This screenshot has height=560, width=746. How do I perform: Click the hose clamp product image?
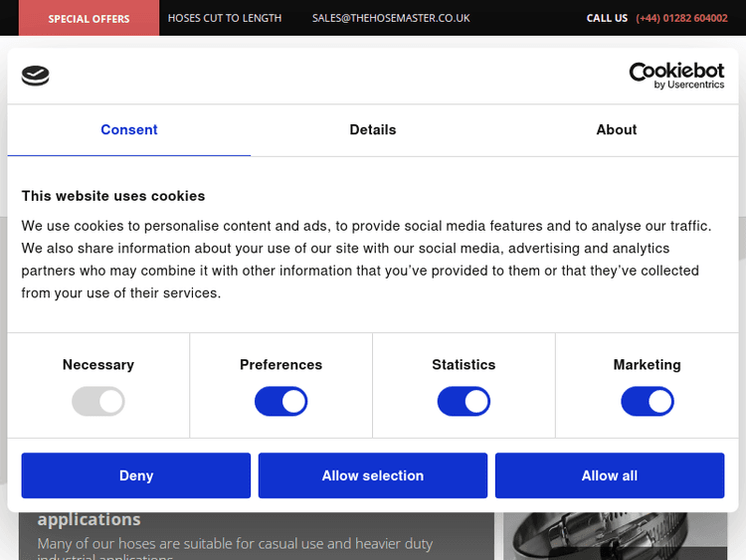615,535
